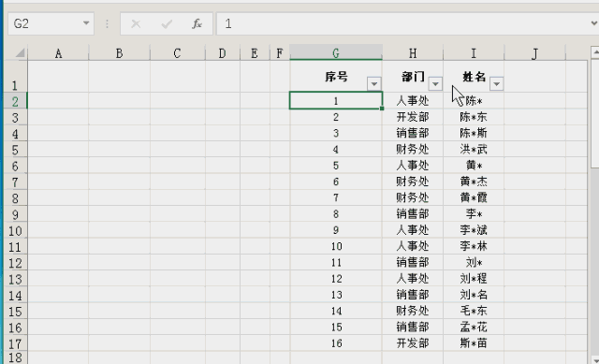Select column F header
Viewport: 599px width, 364px height.
280,53
